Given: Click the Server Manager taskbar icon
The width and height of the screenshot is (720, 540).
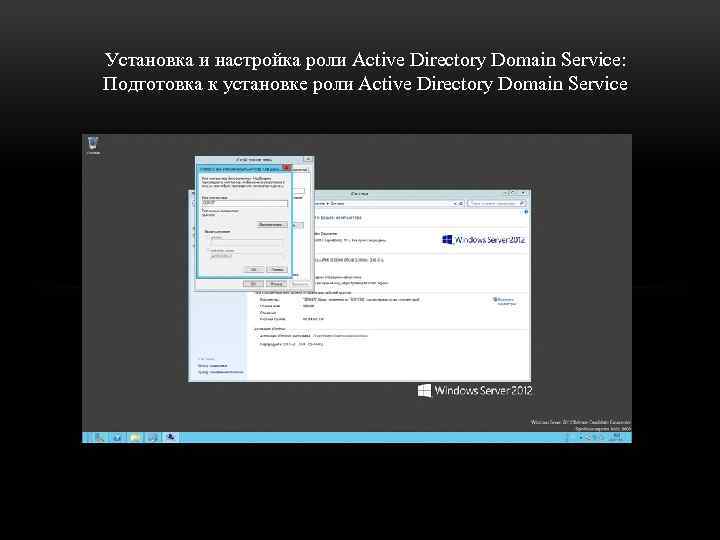Looking at the screenshot, I should coord(100,437).
